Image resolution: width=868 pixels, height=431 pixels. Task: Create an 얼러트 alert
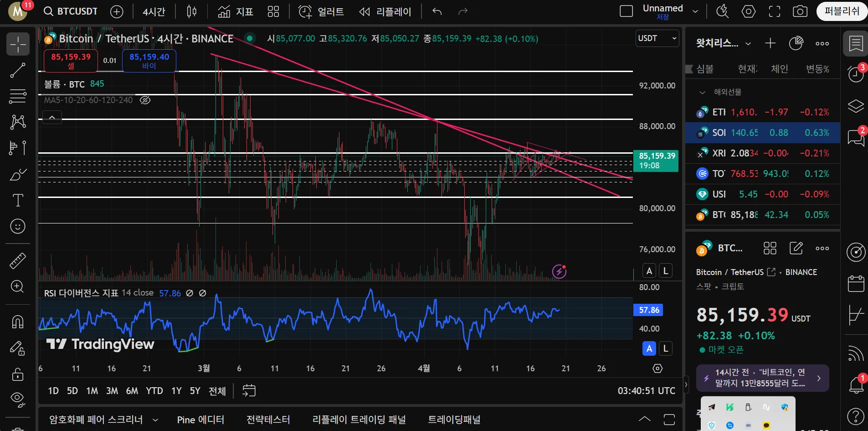321,11
